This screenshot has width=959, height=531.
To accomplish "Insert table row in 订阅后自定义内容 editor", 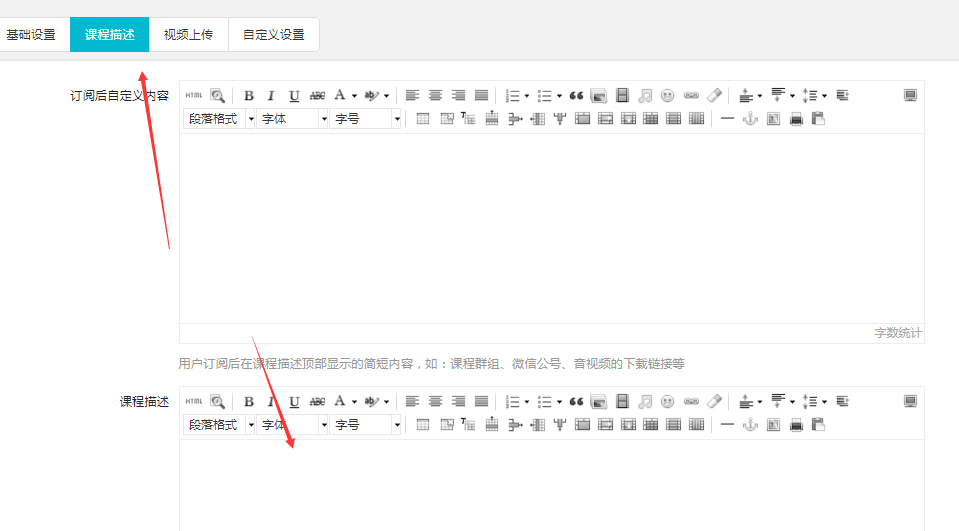I will coord(492,119).
